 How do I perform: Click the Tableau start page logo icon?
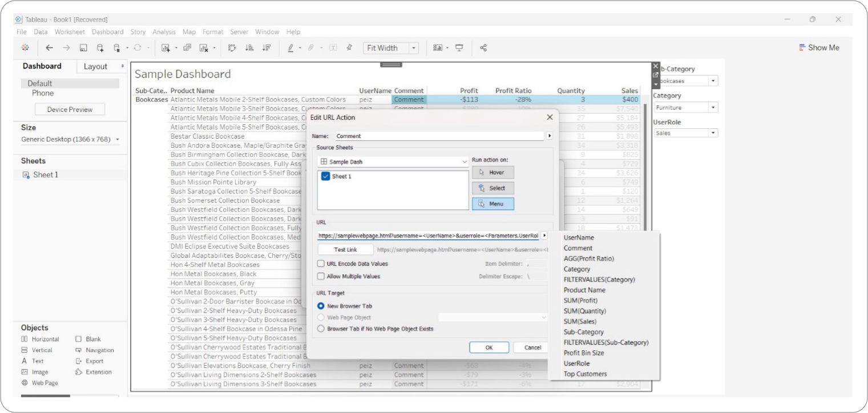(25, 48)
